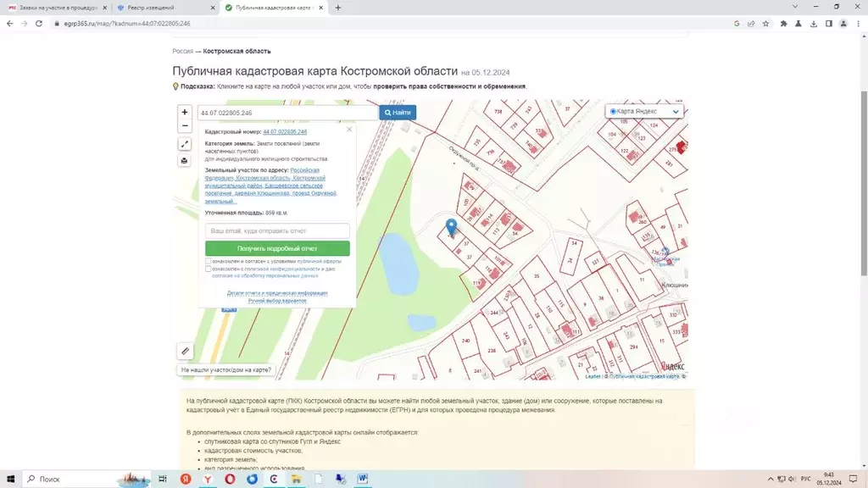868x488 pixels.
Task: Switch input language РУС
Action: 805,479
